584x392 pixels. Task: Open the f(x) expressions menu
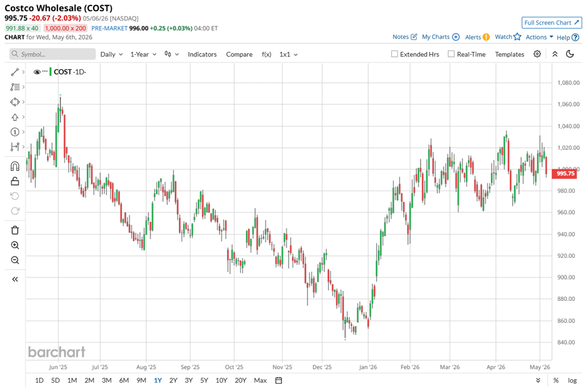(x=266, y=54)
